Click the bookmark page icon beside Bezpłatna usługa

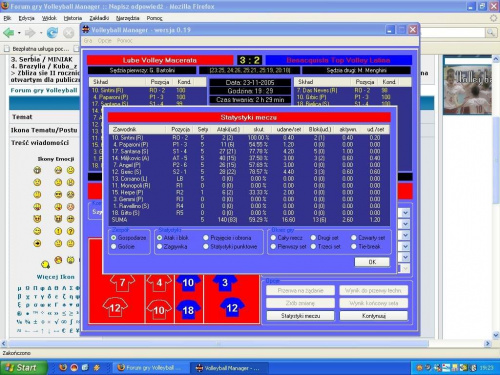click(x=7, y=49)
